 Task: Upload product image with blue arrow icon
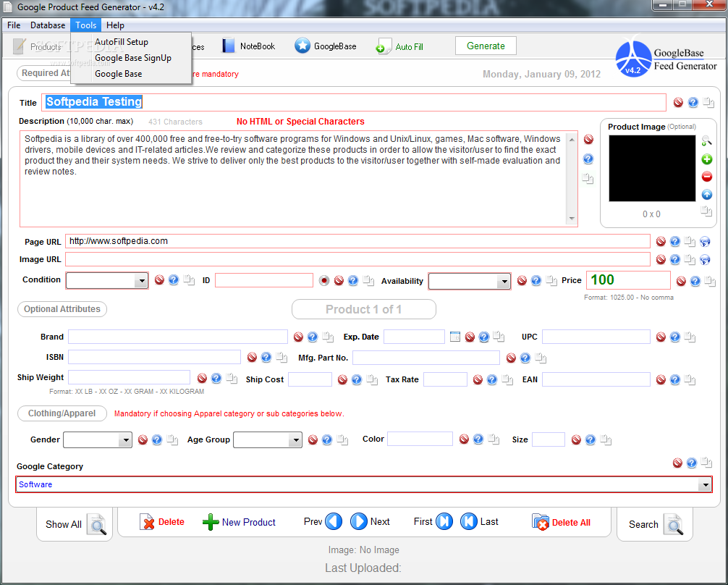(x=706, y=194)
